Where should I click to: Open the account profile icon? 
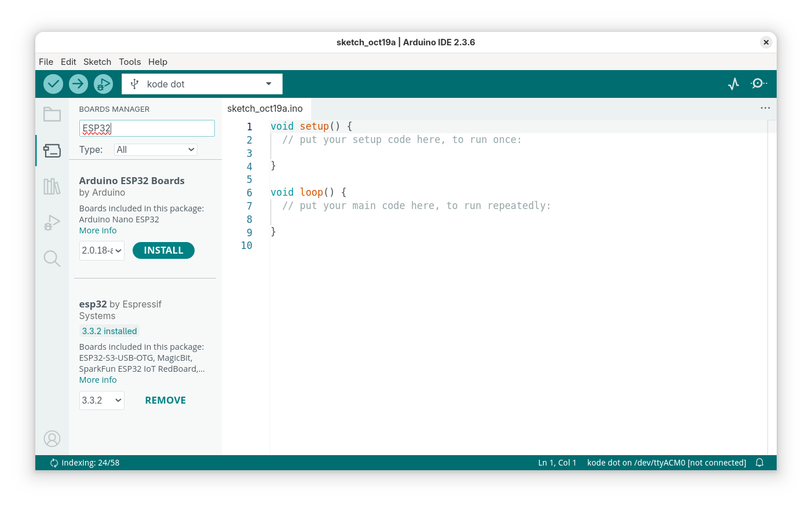tap(52, 439)
